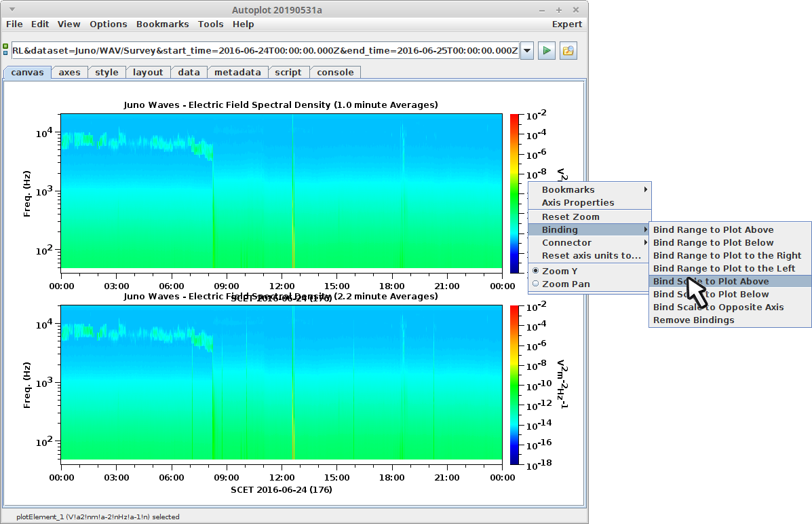Click the window minimize icon
The height and width of the screenshot is (524, 812).
click(542, 10)
